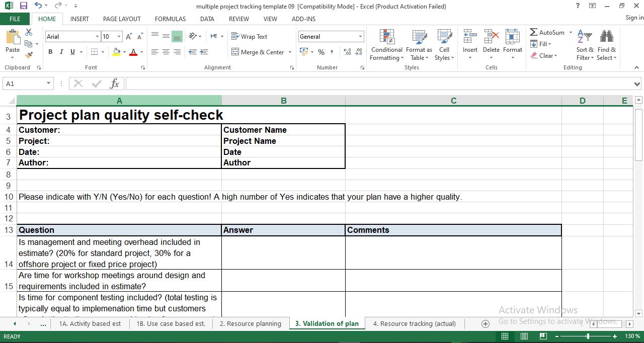Viewport: 644px width, 343px height.
Task: Open the AutoSum dropdown arrow
Action: coord(571,32)
